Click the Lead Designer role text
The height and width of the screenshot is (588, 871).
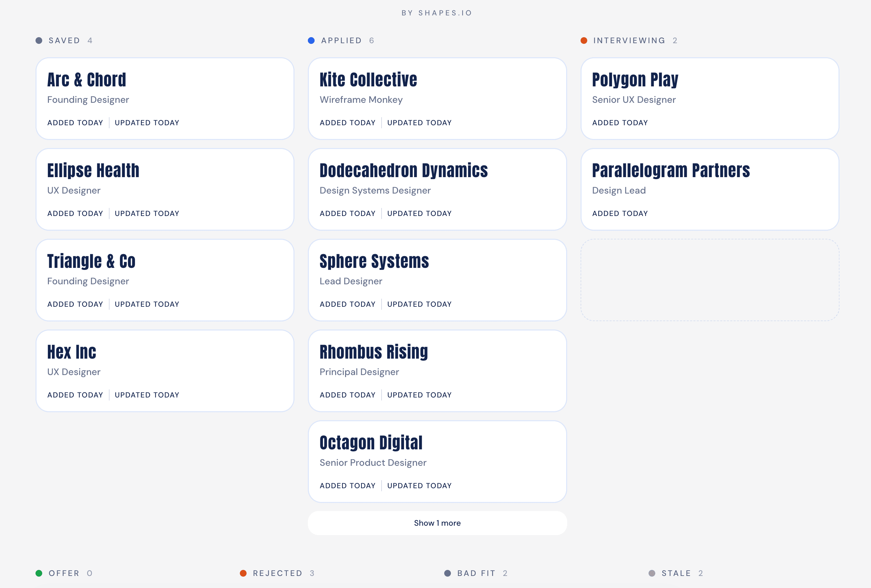351,281
